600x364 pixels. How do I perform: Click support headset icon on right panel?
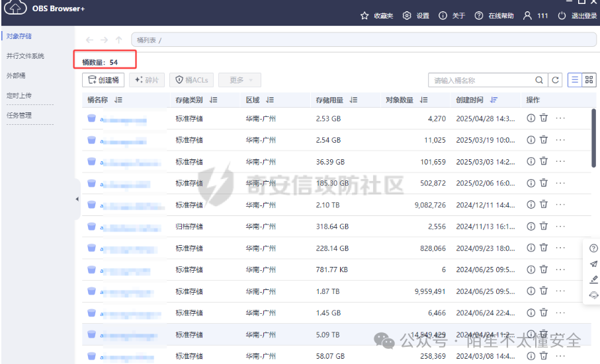click(x=593, y=295)
